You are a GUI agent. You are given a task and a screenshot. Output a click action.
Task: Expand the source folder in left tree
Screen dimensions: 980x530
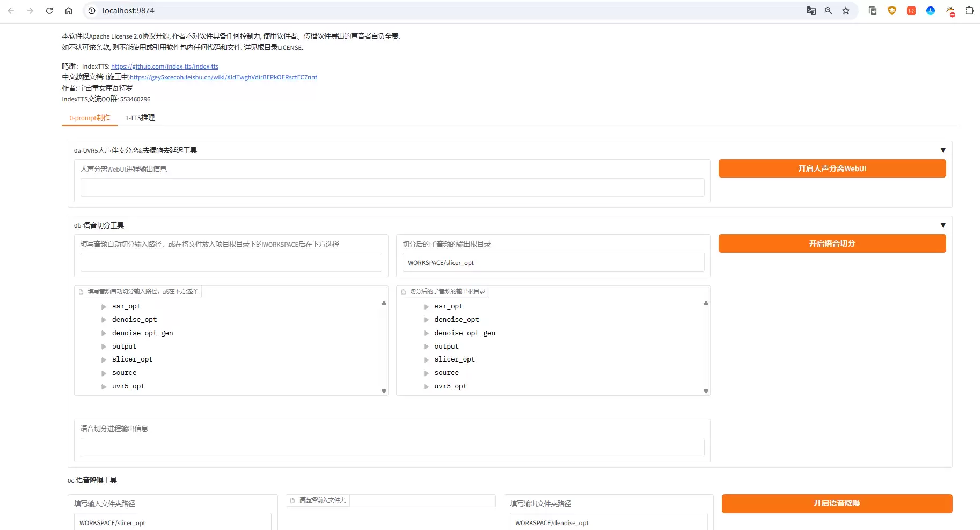pos(104,373)
